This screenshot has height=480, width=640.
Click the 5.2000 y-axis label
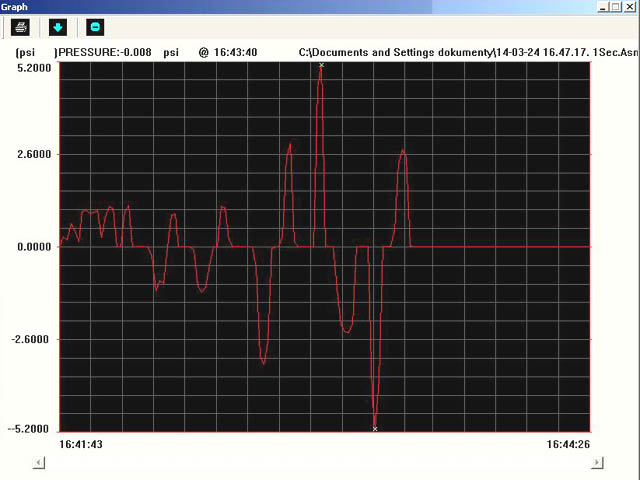click(x=34, y=68)
